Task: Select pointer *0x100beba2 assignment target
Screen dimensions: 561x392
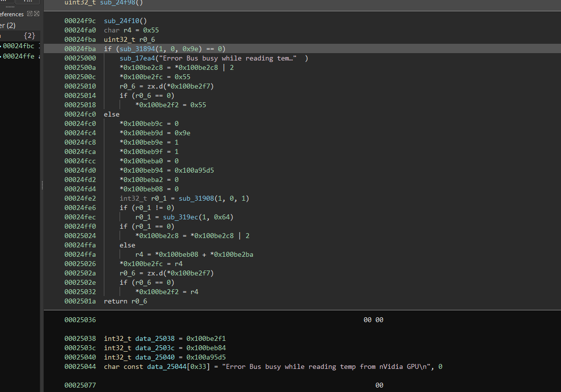Action: pos(141,180)
